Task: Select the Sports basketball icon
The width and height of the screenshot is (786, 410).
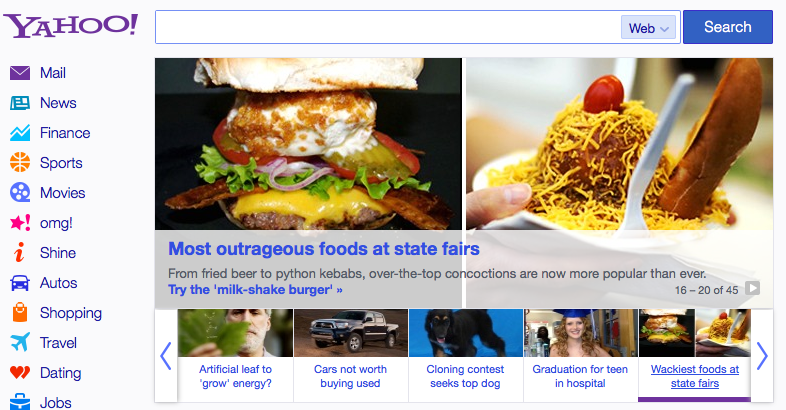Action: 20,163
